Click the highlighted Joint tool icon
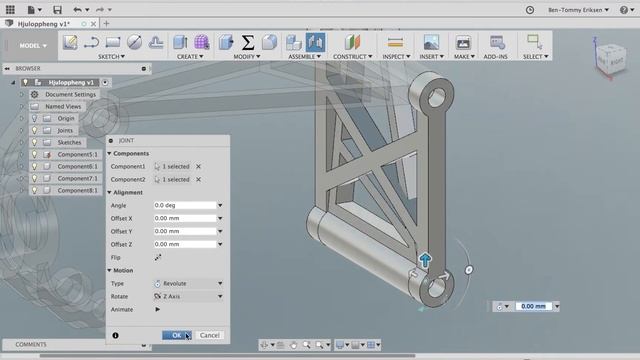 [x=316, y=42]
